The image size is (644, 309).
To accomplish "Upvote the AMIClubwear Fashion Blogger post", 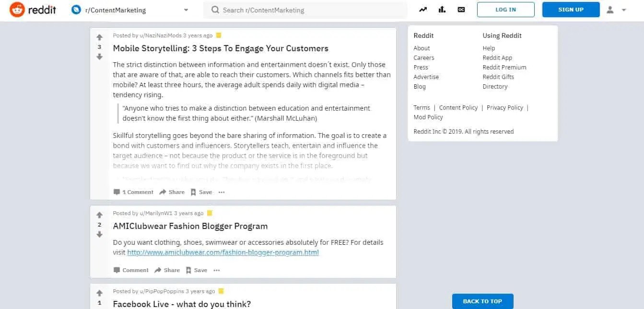I will pos(99,215).
